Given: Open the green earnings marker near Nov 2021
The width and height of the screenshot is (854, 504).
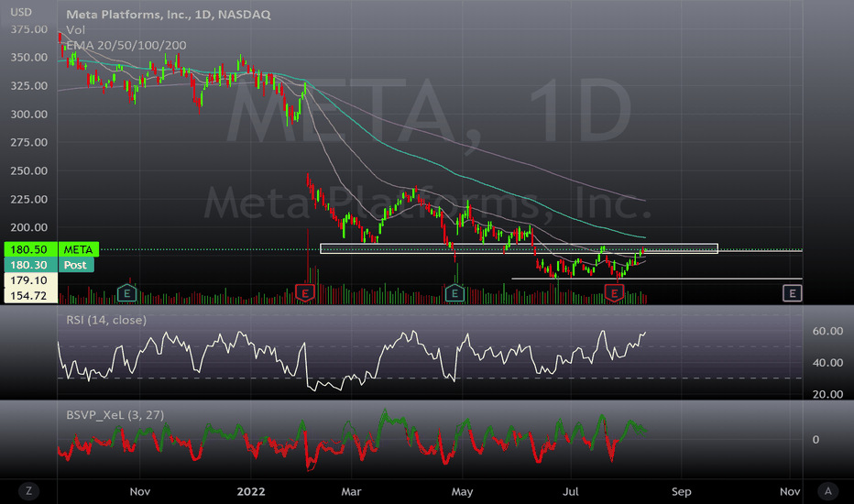Looking at the screenshot, I should 126,293.
